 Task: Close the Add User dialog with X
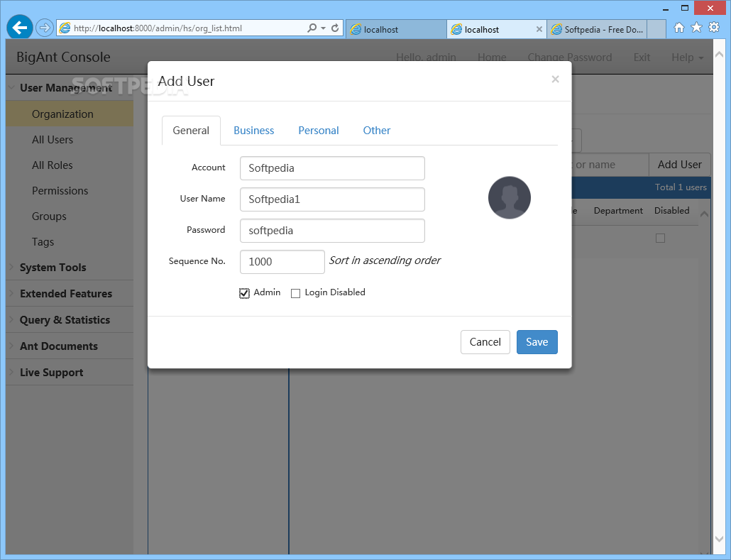coord(555,79)
